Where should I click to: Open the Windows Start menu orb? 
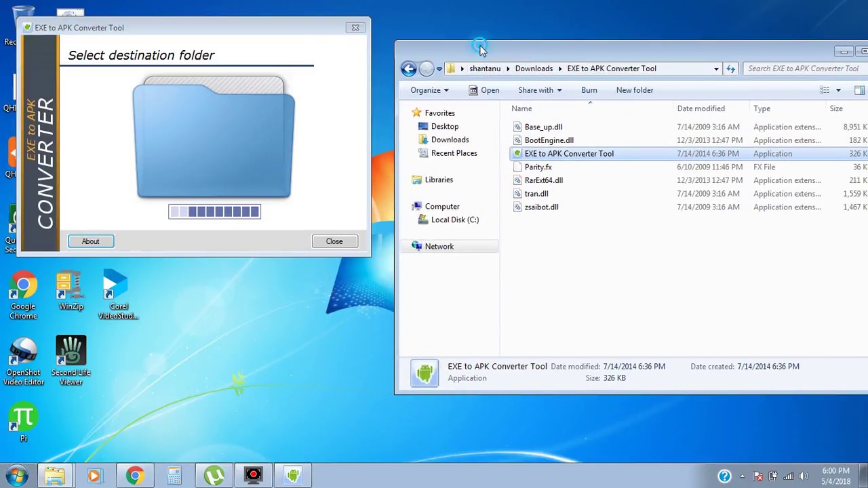tap(16, 476)
